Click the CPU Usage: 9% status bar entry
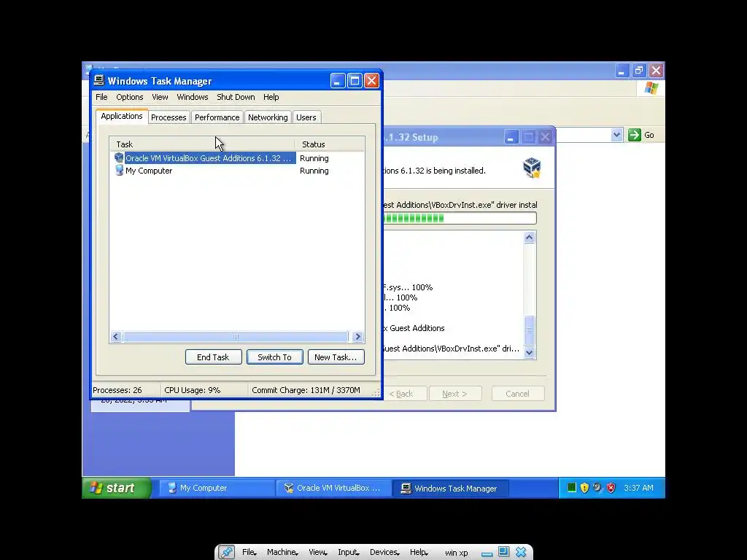The image size is (747, 560). 193,390
